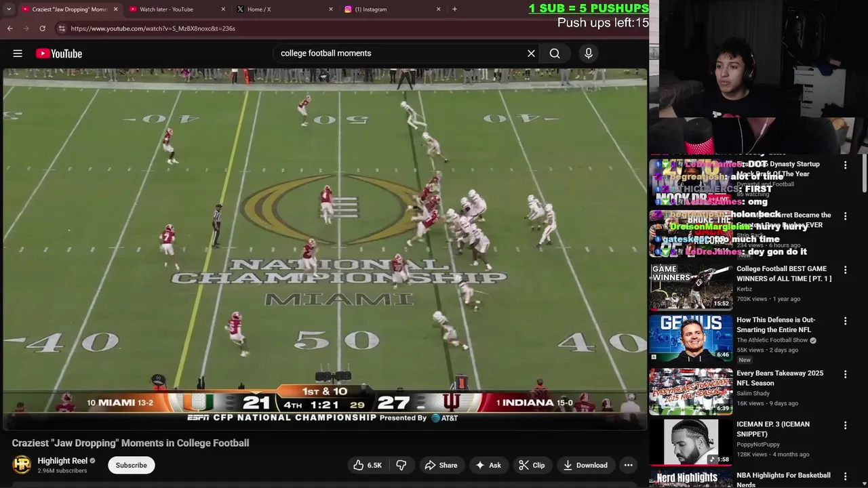
Task: Open ICEMAN EP. 3 (ICEMAN SNIPPET) title
Action: 773,429
